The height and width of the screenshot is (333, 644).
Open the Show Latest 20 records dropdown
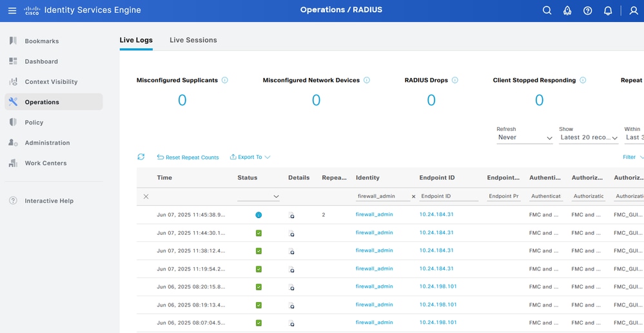point(589,137)
